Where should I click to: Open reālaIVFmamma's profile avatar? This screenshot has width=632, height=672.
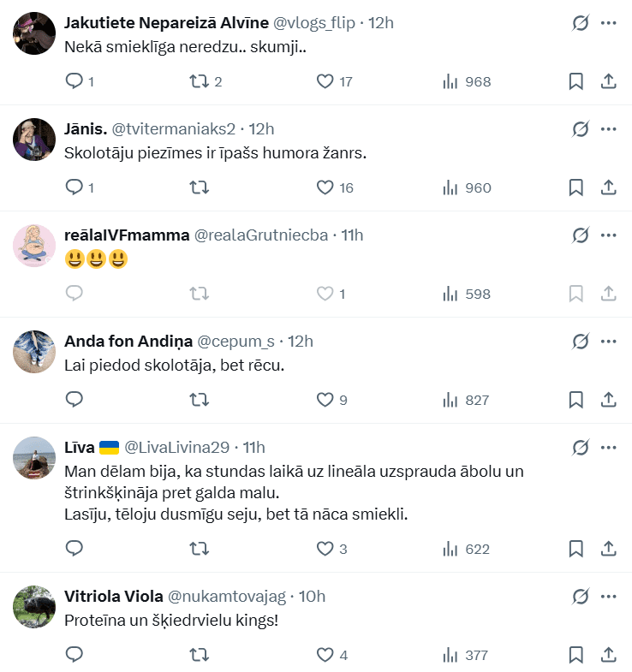[35, 246]
